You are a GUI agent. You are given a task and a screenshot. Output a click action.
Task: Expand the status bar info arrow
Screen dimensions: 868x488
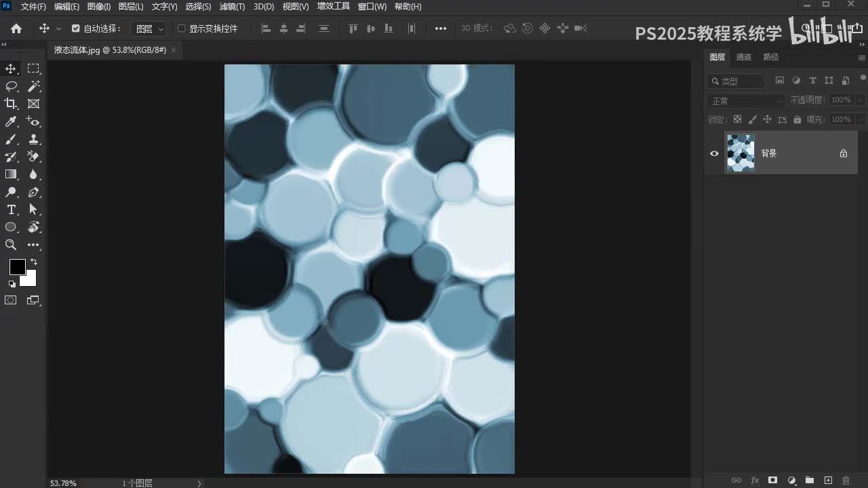199,483
